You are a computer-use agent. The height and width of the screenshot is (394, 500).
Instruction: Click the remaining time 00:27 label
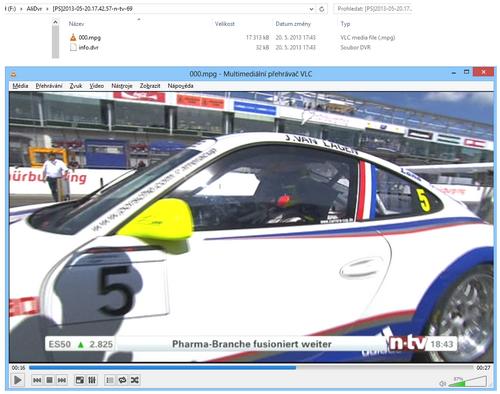pyautogui.click(x=483, y=368)
